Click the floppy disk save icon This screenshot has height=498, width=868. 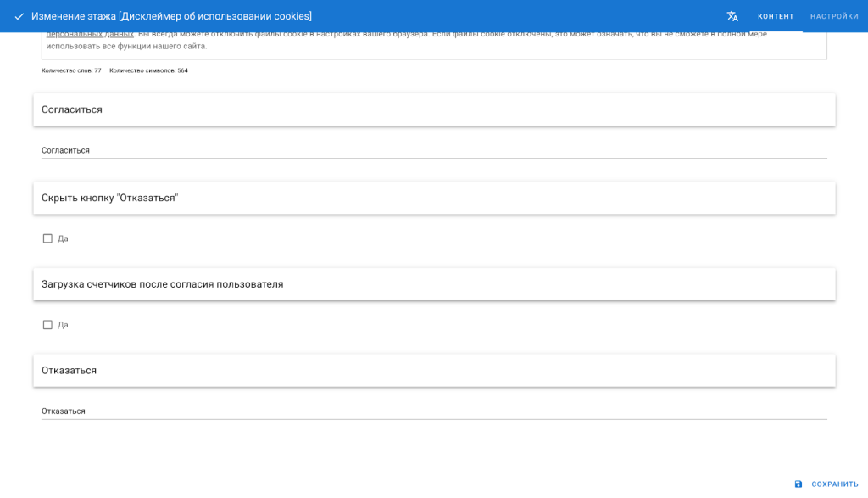coord(798,484)
